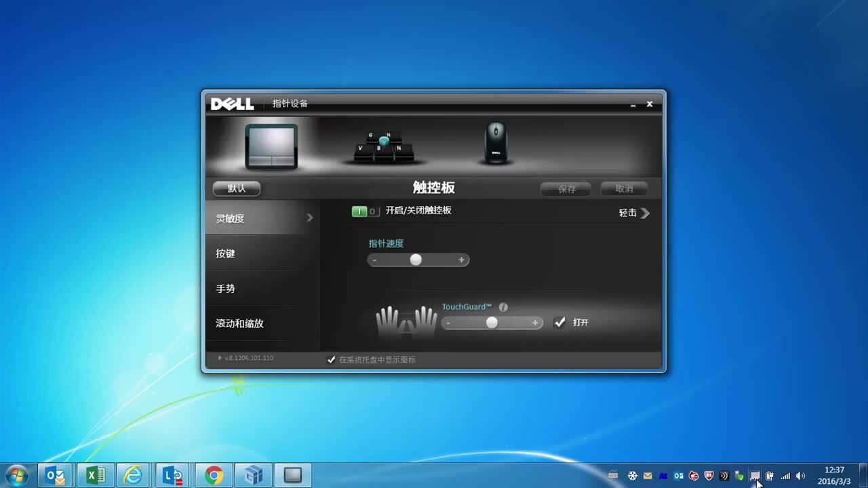This screenshot has width=868, height=488.
Task: Select the touchpad device icon
Action: 271,146
